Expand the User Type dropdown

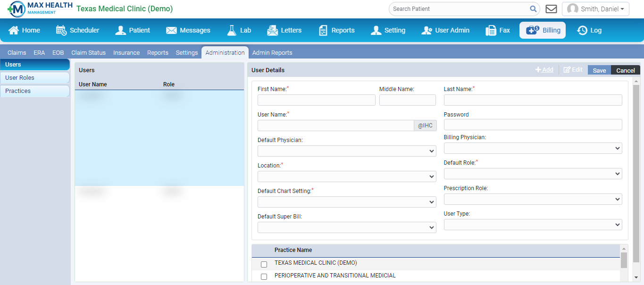point(533,225)
